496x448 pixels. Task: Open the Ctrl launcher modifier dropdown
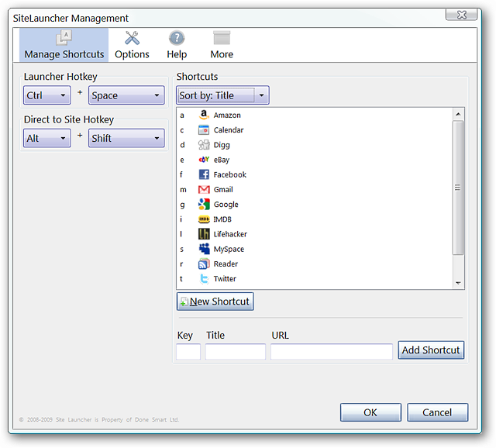pos(46,95)
